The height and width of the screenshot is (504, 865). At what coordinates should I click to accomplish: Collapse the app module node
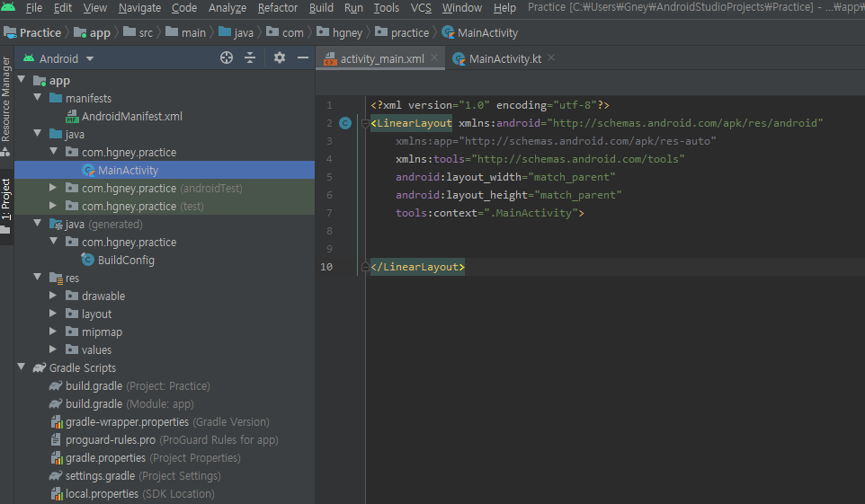coord(22,79)
